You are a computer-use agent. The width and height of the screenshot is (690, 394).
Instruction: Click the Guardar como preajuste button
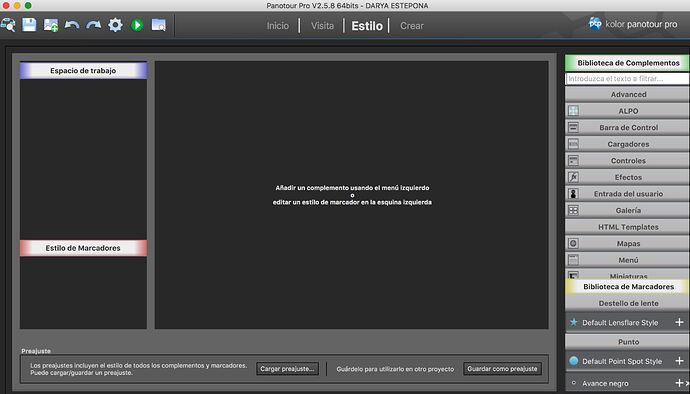point(502,369)
